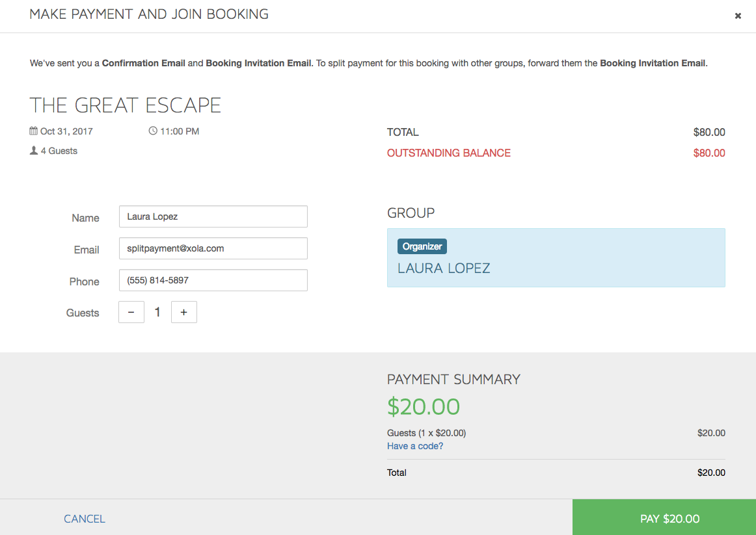Cancel the booking payment
This screenshot has height=535, width=756.
click(x=85, y=519)
